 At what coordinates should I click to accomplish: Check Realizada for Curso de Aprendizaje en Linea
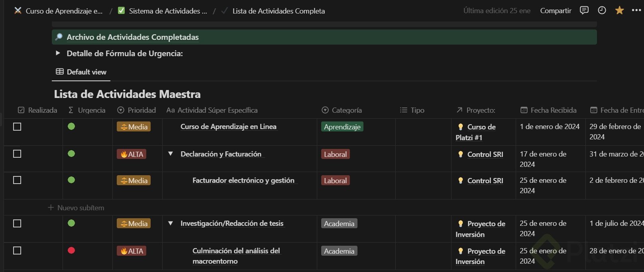pyautogui.click(x=17, y=127)
